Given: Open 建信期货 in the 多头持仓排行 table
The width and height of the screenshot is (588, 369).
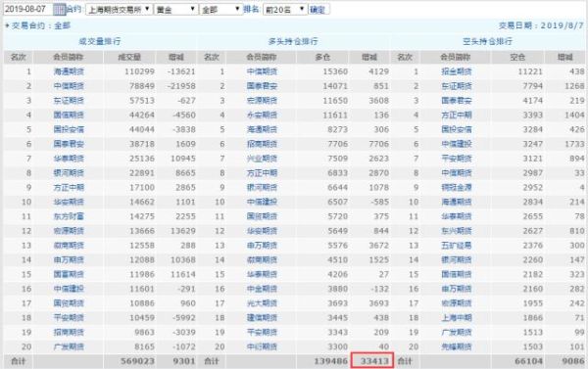Looking at the screenshot, I should point(262,318).
